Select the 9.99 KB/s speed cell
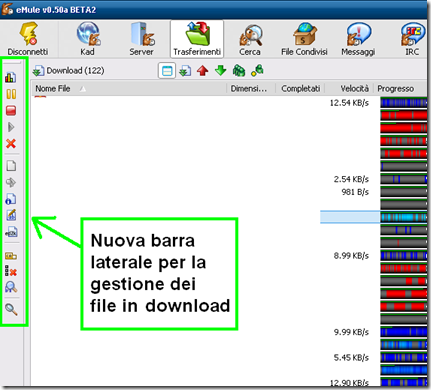The image size is (431, 390). pyautogui.click(x=351, y=332)
